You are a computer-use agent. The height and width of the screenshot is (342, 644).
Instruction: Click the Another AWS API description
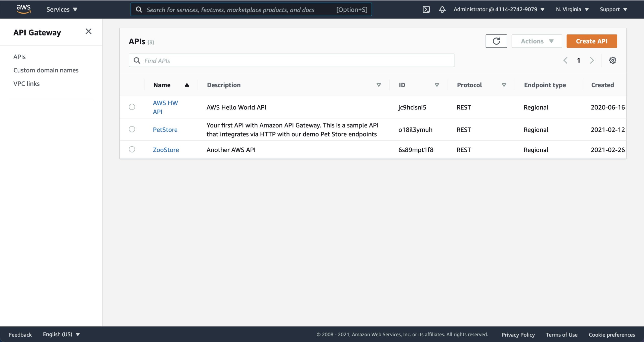click(231, 150)
